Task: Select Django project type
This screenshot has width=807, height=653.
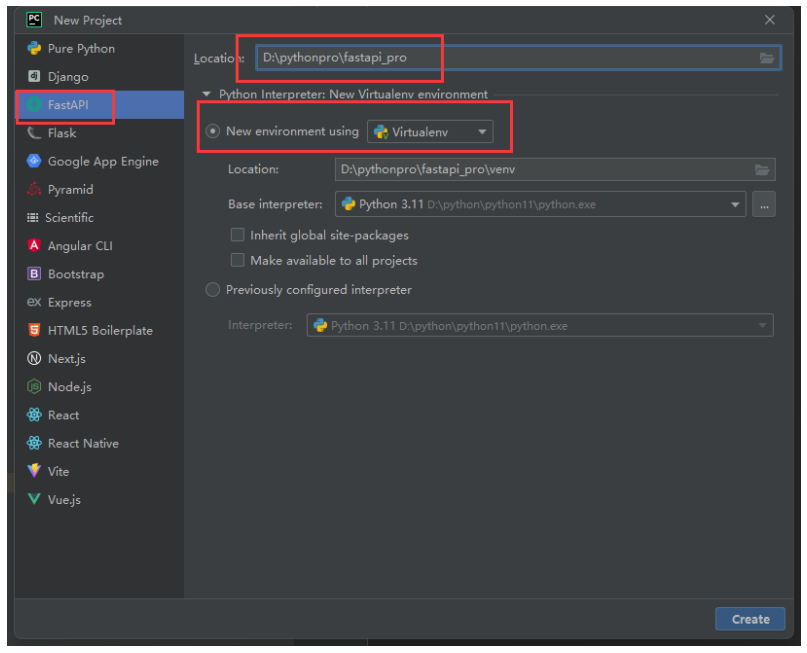Action: 99,77
